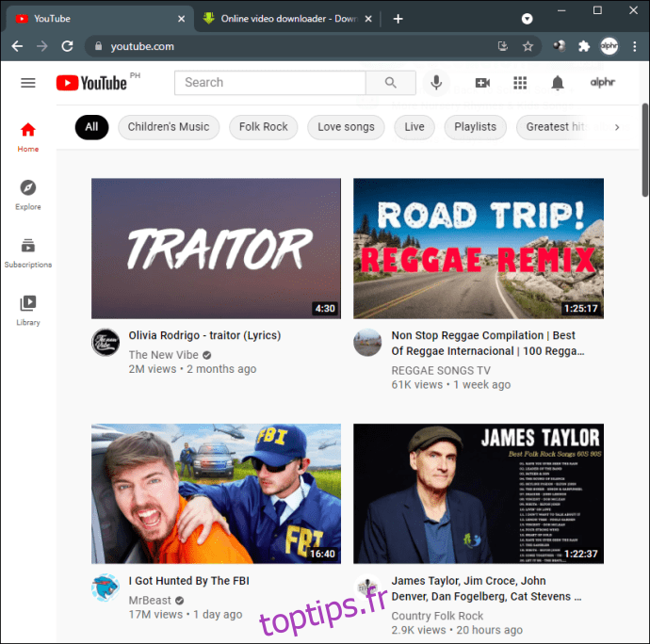Select the Children's Music chip

pos(169,127)
